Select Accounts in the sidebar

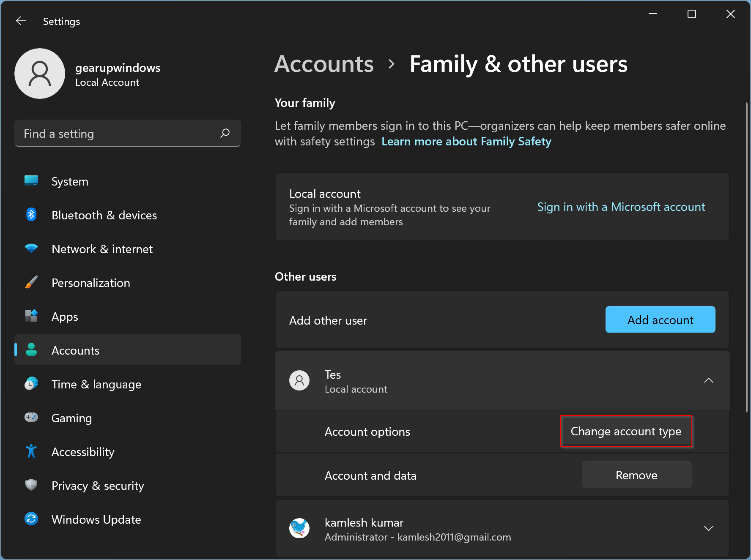128,350
